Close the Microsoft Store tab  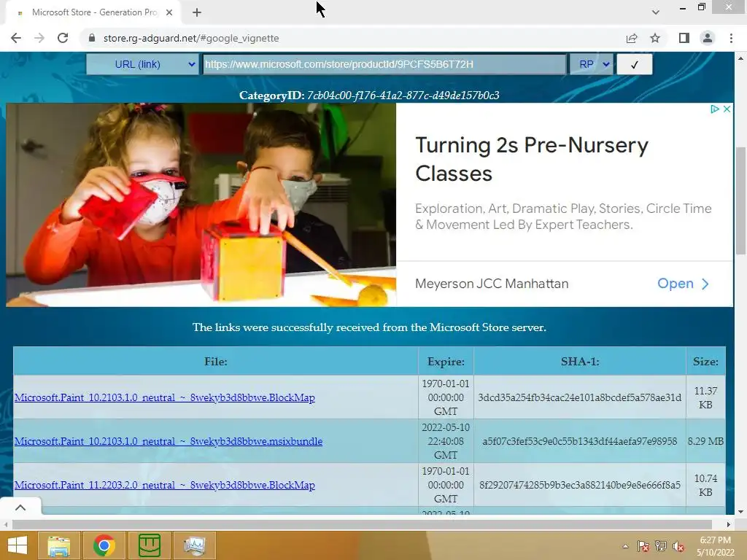click(169, 12)
